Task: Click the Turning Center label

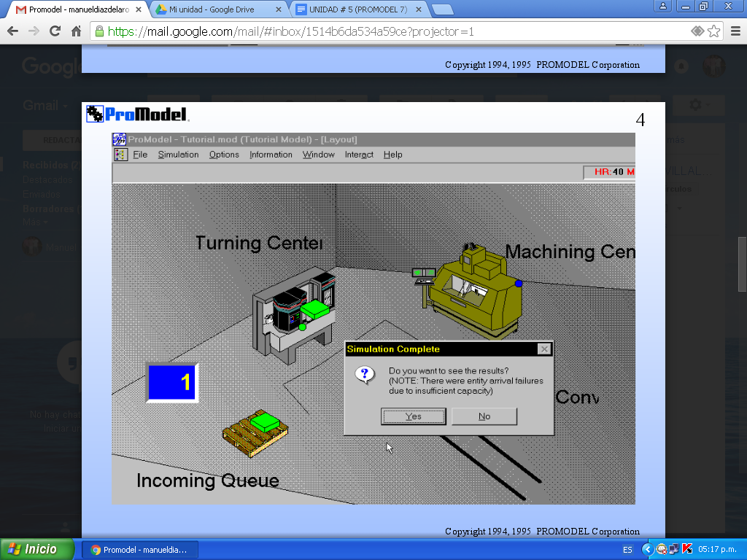Action: [259, 243]
